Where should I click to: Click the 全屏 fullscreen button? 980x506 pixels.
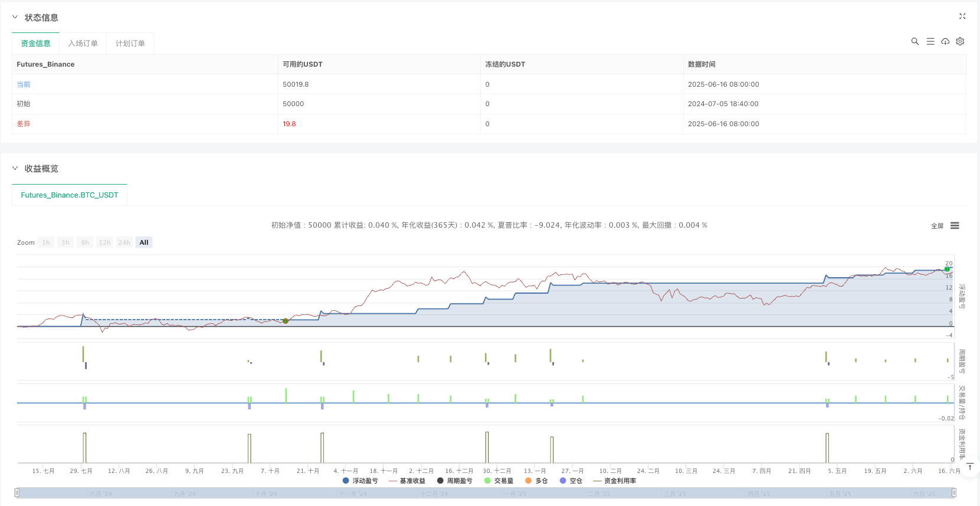(x=937, y=226)
